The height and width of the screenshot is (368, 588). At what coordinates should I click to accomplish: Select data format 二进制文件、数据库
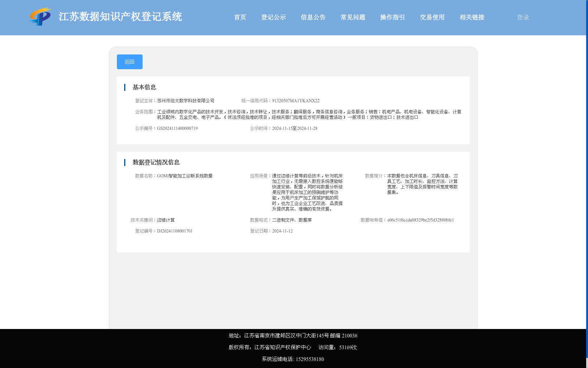pos(292,220)
